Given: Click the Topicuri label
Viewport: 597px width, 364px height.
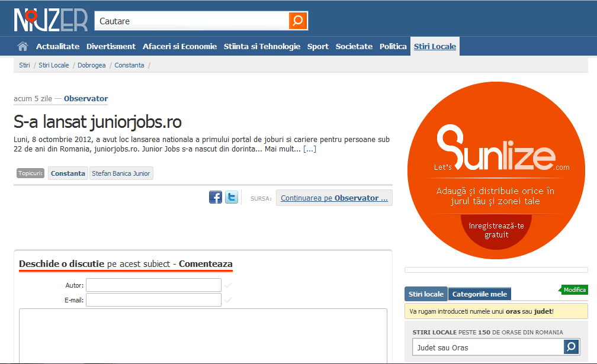Looking at the screenshot, I should click(30, 173).
